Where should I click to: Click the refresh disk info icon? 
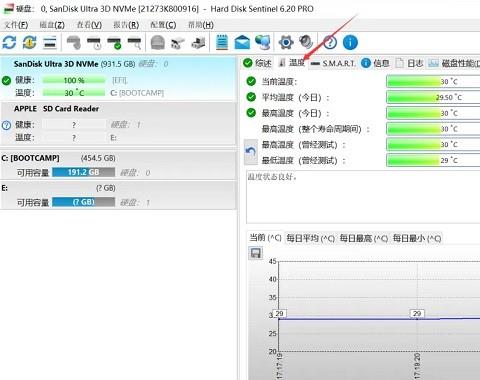coord(9,42)
